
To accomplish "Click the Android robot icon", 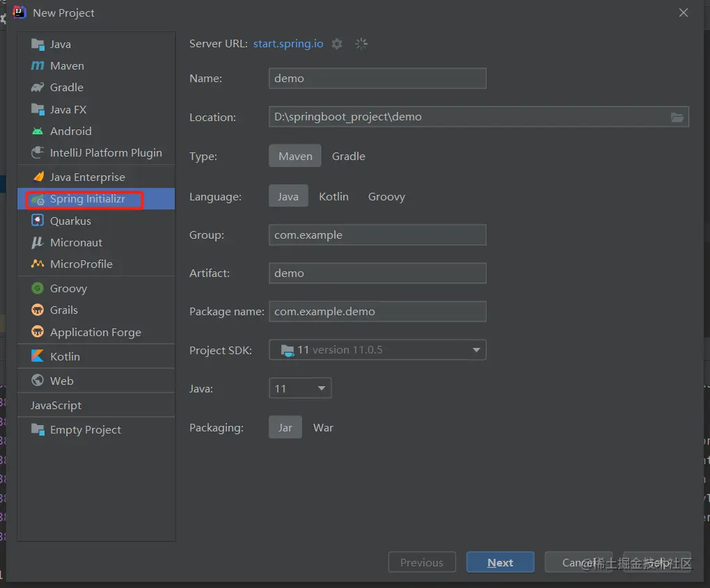I will (38, 132).
